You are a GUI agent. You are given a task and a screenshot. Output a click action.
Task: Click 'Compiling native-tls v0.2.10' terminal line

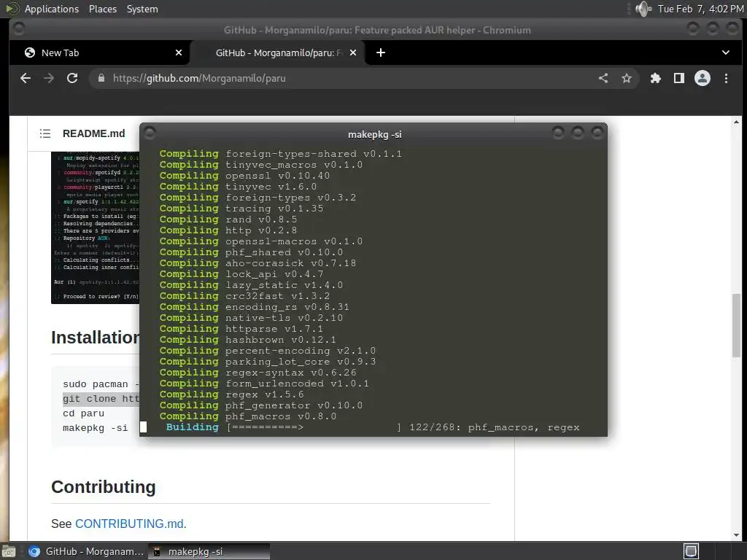[x=251, y=318]
